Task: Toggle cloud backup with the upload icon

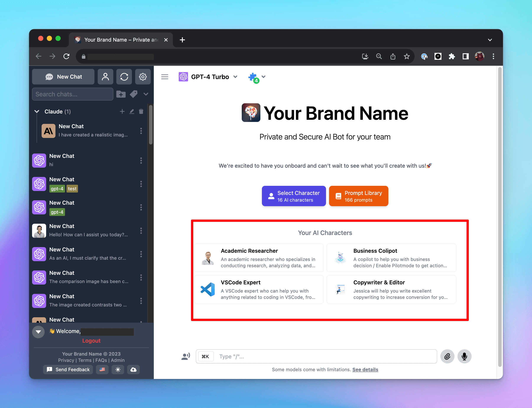Action: click(133, 369)
